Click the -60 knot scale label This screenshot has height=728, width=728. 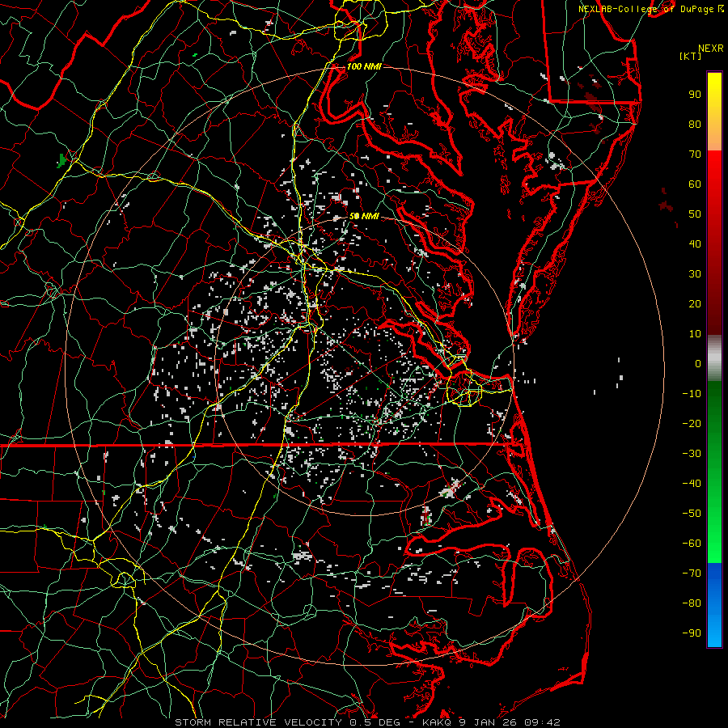(692, 544)
